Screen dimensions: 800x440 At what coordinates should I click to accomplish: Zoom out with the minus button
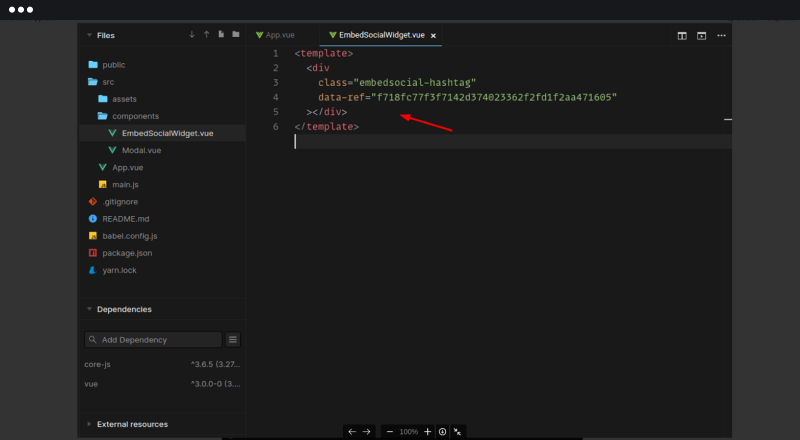pyautogui.click(x=390, y=432)
